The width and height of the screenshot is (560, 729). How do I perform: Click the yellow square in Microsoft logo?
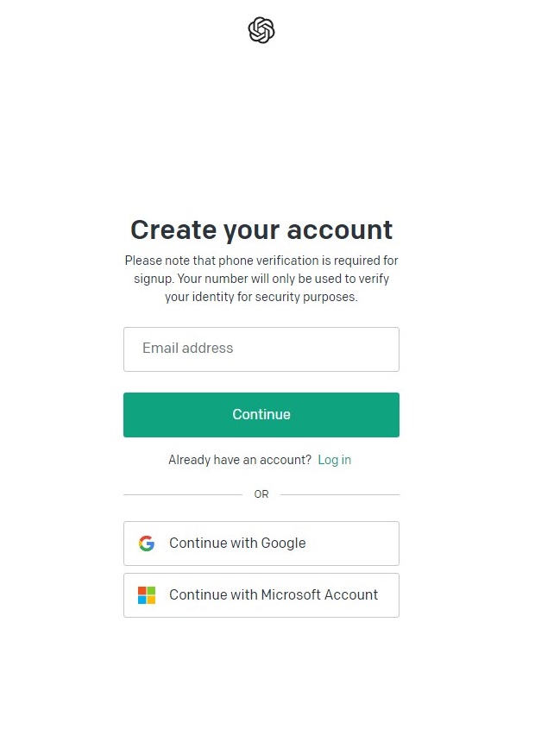pyautogui.click(x=151, y=600)
